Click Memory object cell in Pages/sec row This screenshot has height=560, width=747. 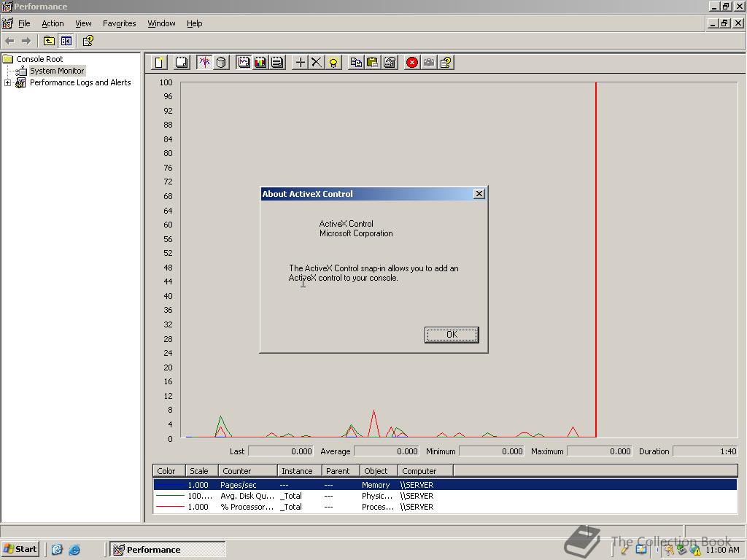coord(376,485)
